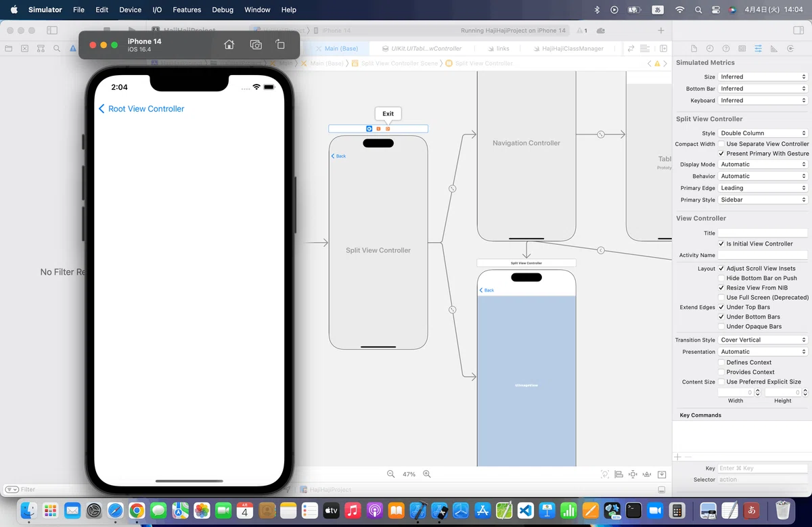The image size is (812, 527).
Task: Open the Keyboard dropdown
Action: 763,100
